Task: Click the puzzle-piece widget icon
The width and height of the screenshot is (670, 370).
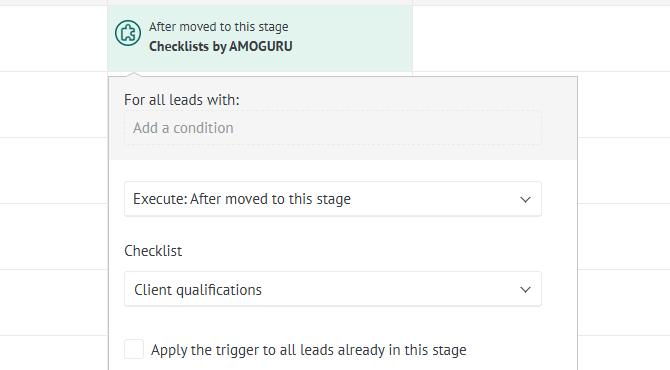Action: 128,33
